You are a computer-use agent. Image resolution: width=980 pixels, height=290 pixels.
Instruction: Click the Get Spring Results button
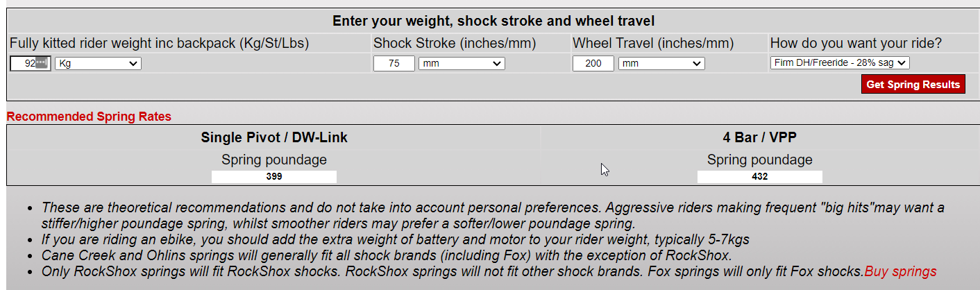[x=913, y=85]
